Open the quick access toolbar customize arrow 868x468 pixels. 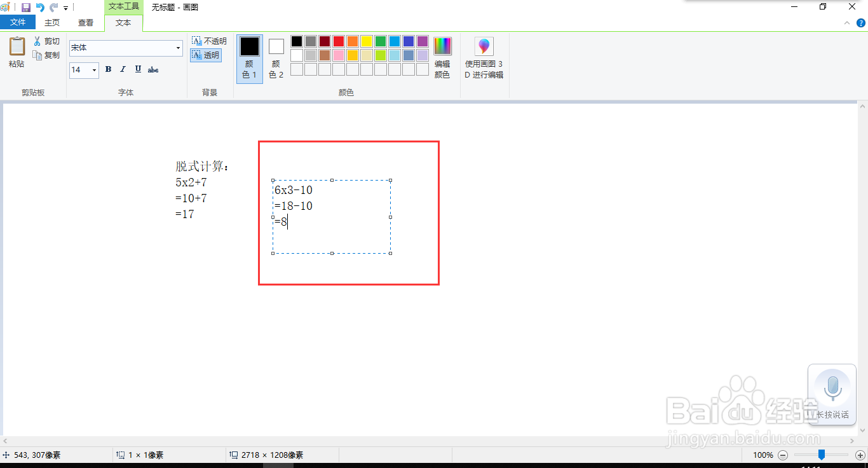point(65,8)
